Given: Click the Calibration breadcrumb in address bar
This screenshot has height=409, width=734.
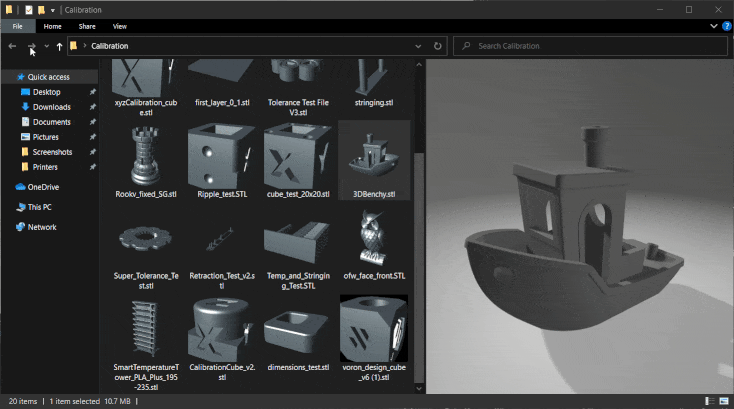Looking at the screenshot, I should pos(110,46).
